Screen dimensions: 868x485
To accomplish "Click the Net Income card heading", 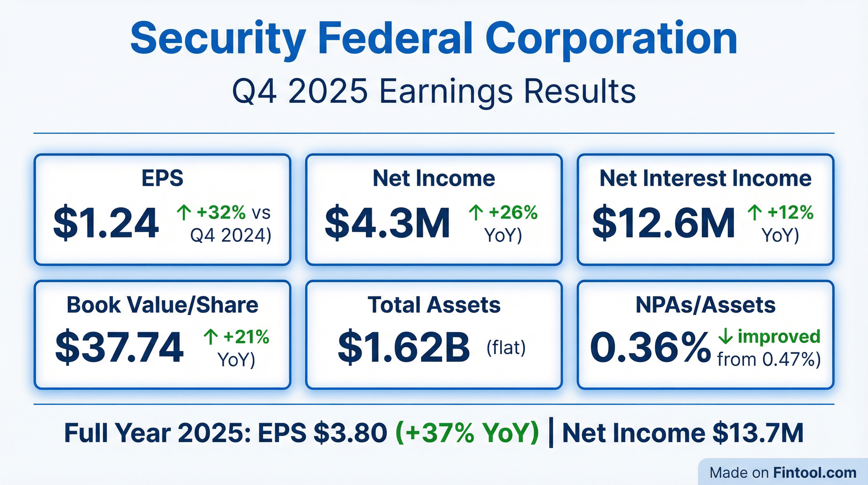I will [434, 178].
